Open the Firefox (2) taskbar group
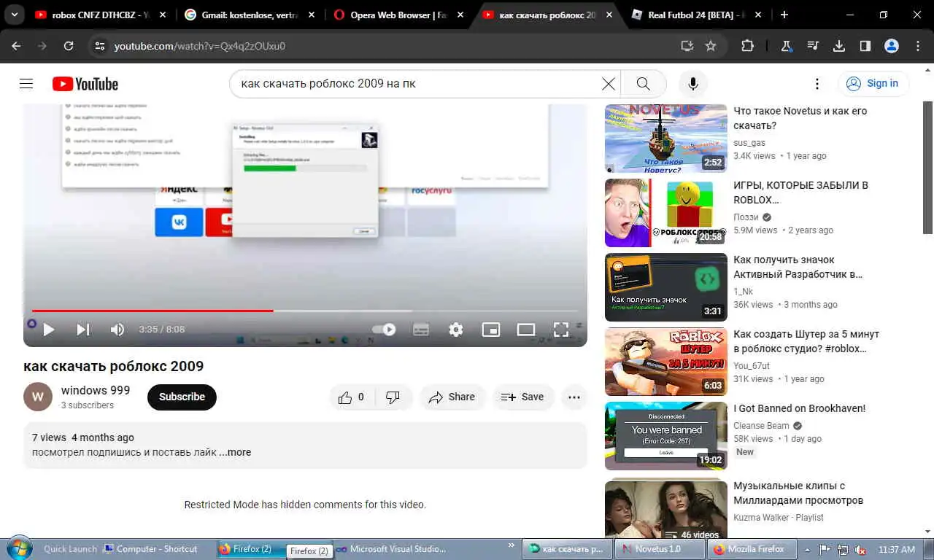The height and width of the screenshot is (560, 934). 252,549
